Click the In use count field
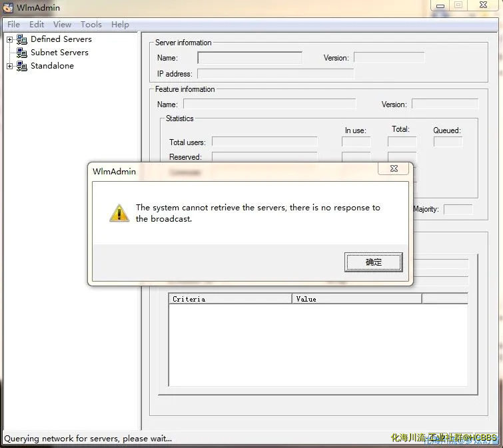503x448 pixels. click(356, 142)
